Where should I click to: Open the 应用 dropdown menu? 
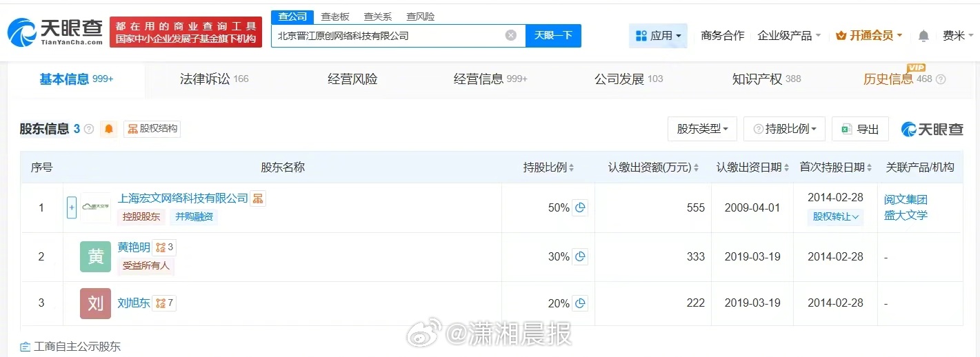[658, 36]
